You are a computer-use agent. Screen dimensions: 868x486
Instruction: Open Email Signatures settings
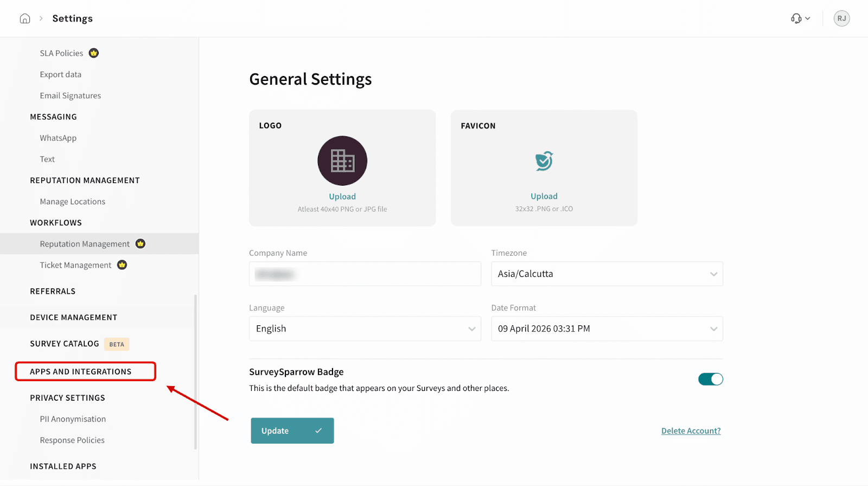tap(70, 96)
